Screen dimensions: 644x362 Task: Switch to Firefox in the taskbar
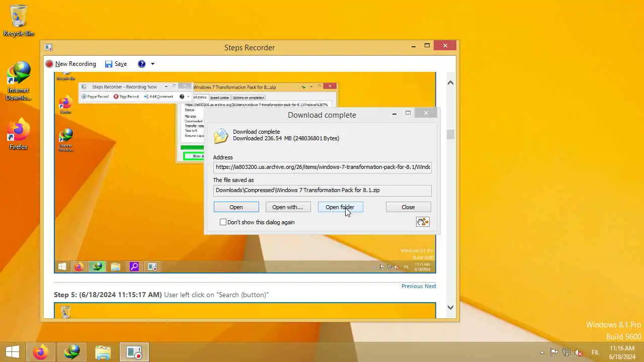tap(41, 352)
